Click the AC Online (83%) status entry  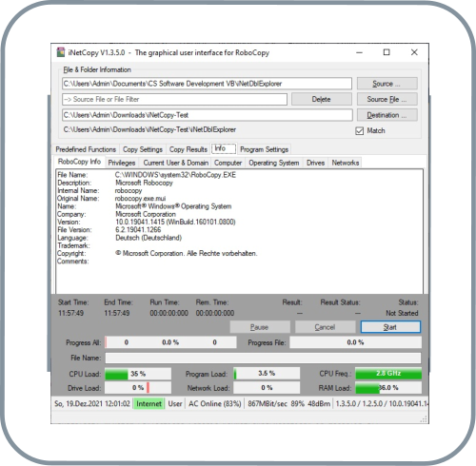click(x=215, y=403)
